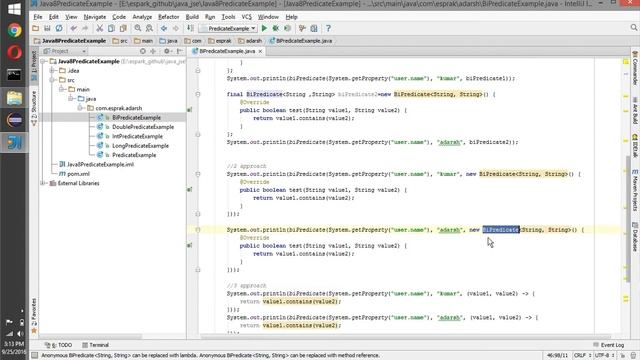The width and height of the screenshot is (640, 360).
Task: Close the BiPredicateExample.java editor tab
Action: tap(260, 51)
